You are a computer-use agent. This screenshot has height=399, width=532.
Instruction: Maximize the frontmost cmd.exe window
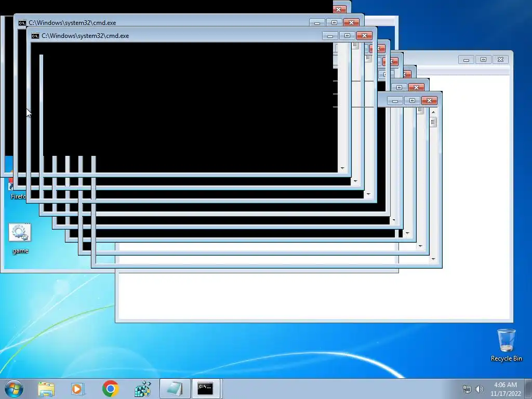347,36
